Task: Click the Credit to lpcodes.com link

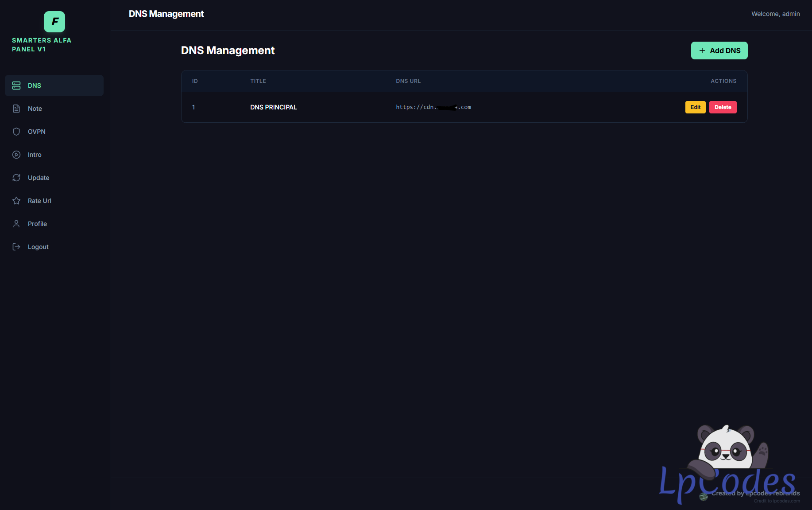Action: point(777,501)
